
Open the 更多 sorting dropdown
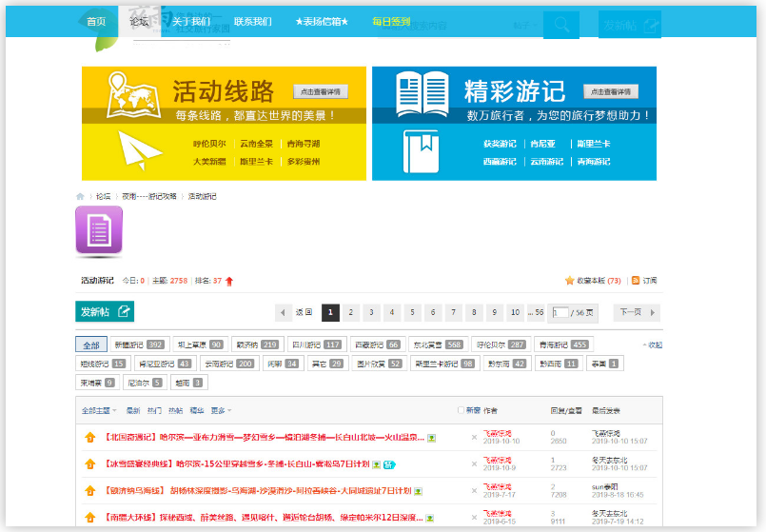[x=221, y=410]
